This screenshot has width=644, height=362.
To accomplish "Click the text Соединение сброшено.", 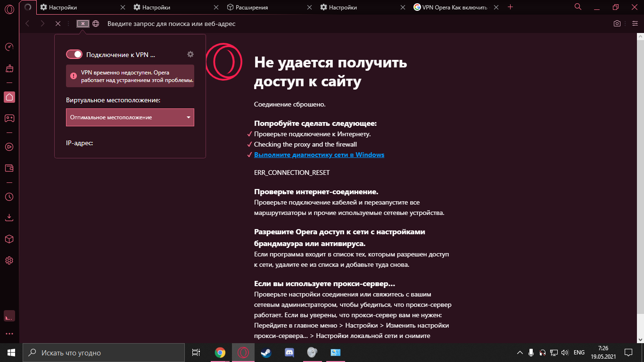I will click(x=290, y=104).
